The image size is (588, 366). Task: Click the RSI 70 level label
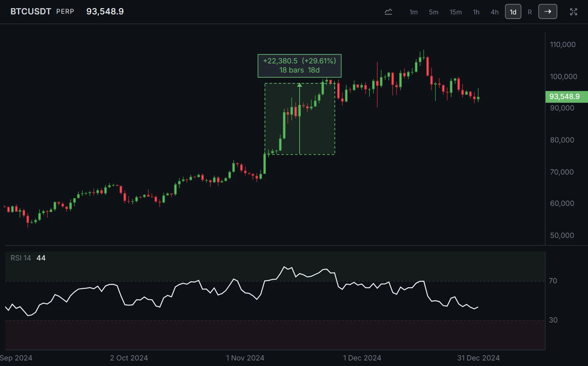pyautogui.click(x=553, y=281)
